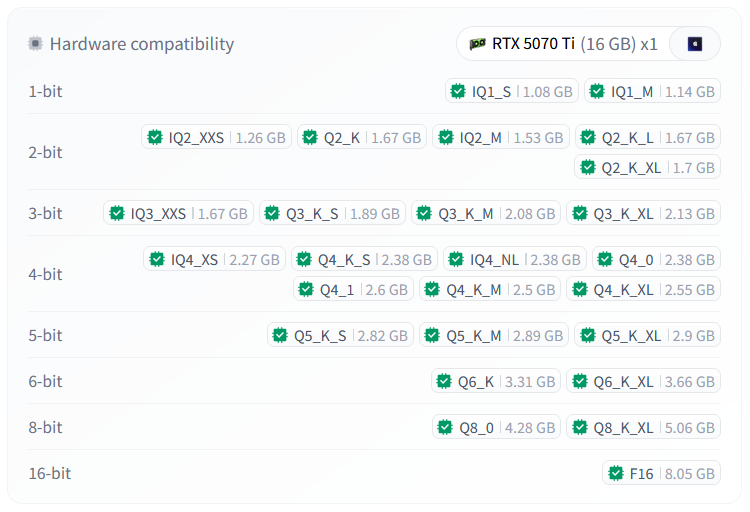Click the green check icon on Q5_K_S
This screenshot has width=750, height=512.
[280, 335]
